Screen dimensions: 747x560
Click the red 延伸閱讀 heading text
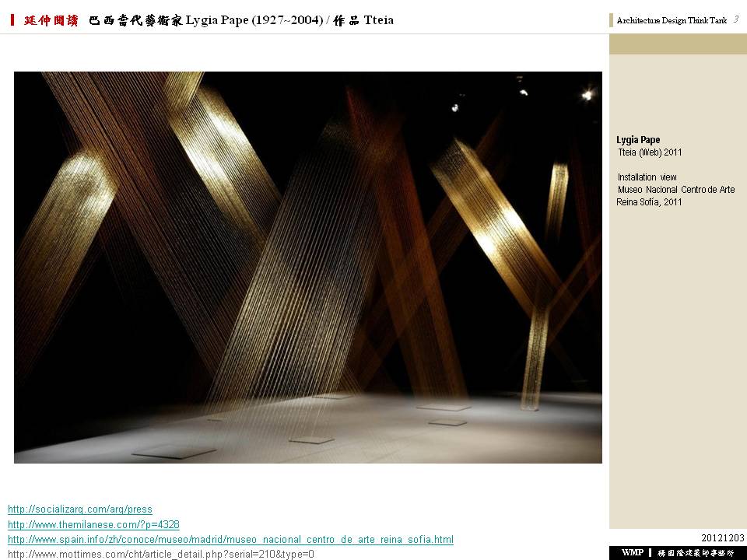pyautogui.click(x=51, y=20)
